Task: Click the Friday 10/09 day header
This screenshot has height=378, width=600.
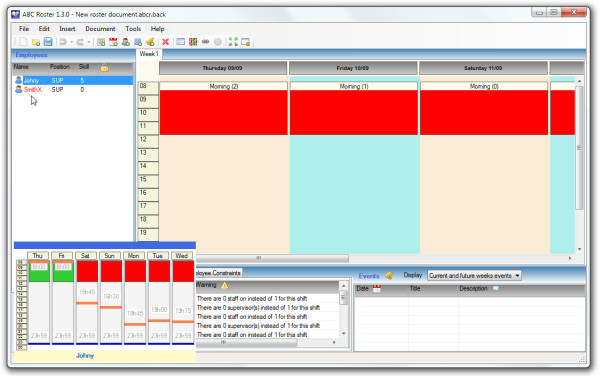Action: tap(353, 68)
